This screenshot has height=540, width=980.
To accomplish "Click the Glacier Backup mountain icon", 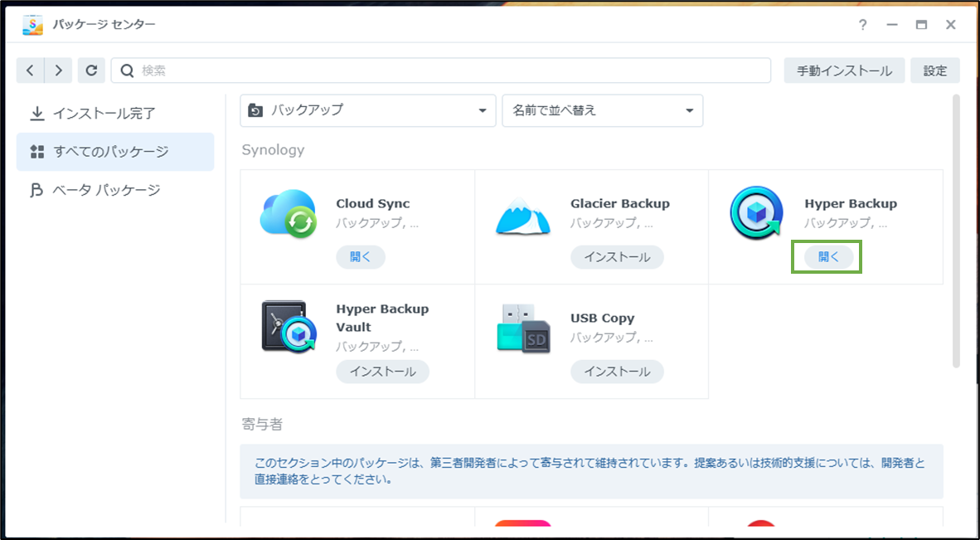I will (x=523, y=216).
